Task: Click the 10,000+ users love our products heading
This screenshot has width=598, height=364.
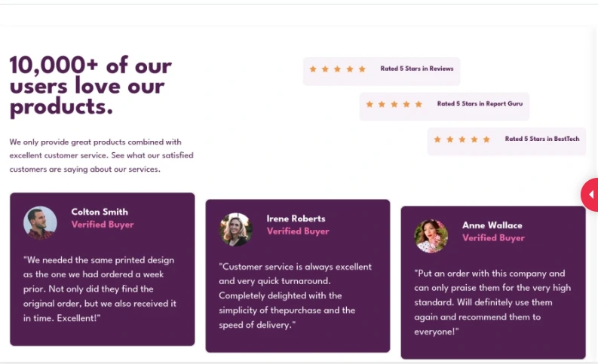Action: pos(90,86)
